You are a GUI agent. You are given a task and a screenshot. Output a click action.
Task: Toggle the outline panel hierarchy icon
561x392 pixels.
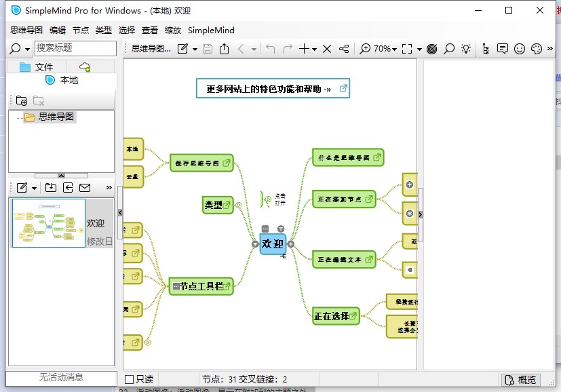tap(486, 49)
